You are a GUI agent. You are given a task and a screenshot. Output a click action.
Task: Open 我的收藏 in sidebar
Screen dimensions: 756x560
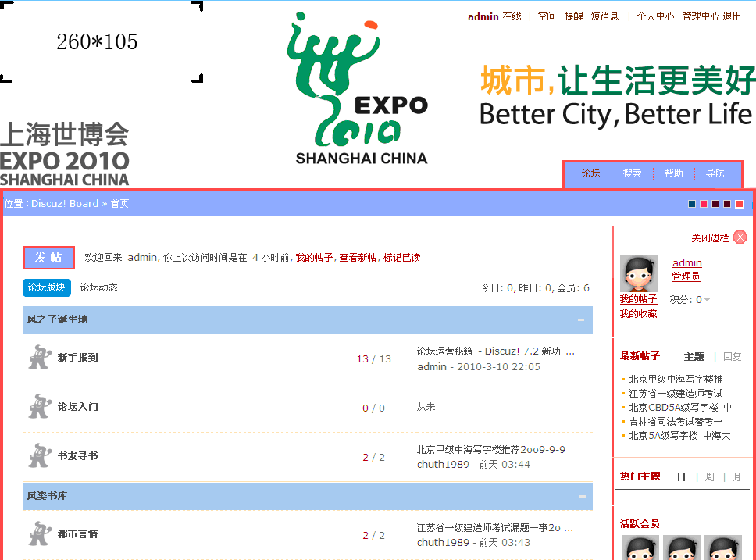(638, 314)
